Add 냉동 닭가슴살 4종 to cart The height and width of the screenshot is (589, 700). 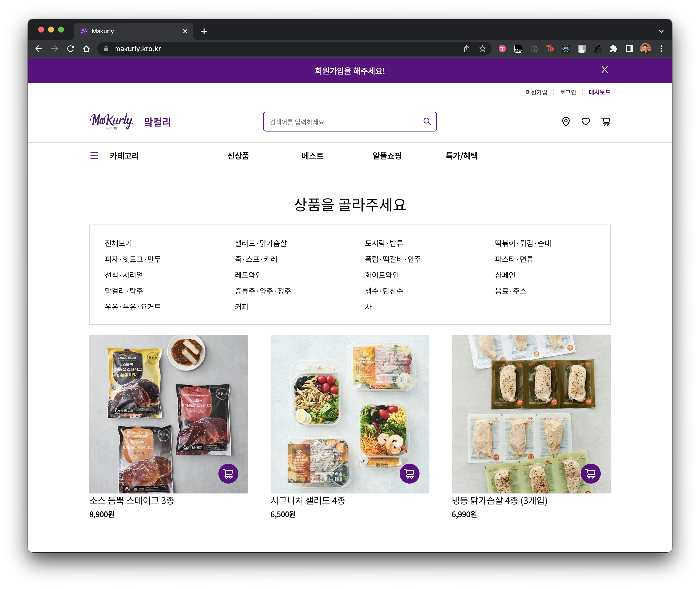tap(590, 473)
